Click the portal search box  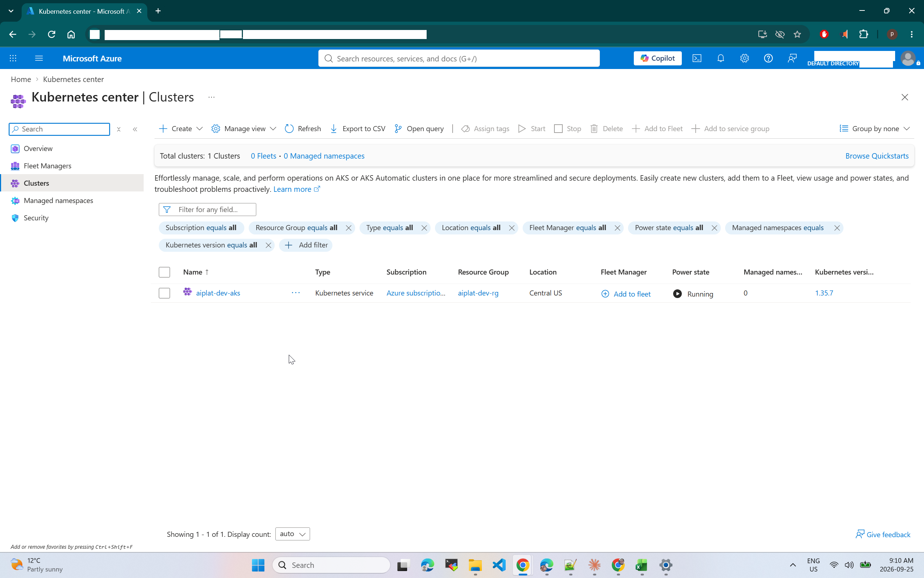coord(459,58)
